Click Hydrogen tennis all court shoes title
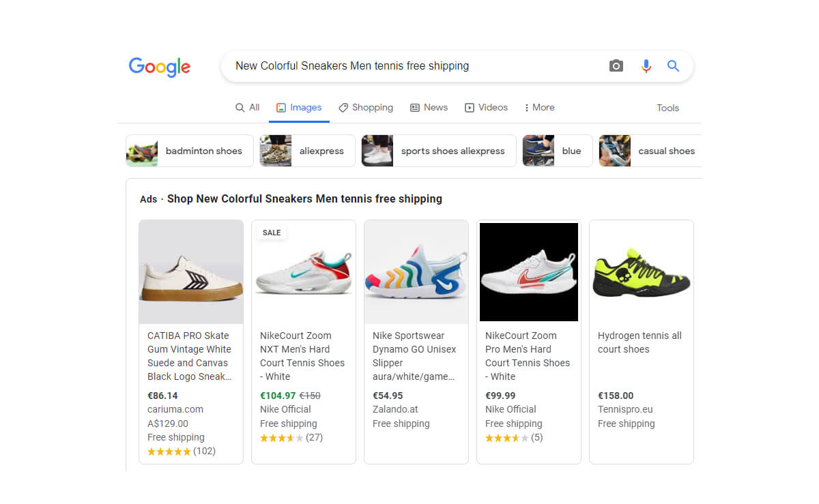The width and height of the screenshot is (819, 504). (640, 342)
